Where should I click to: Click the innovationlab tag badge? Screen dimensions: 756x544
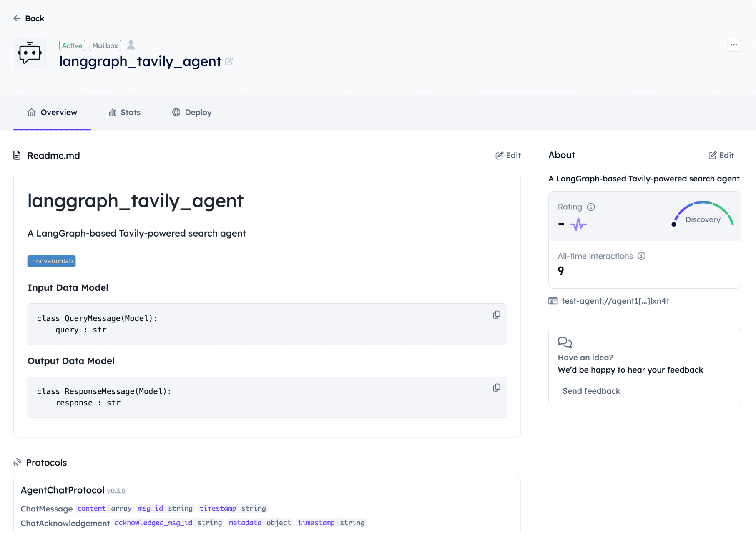[52, 261]
